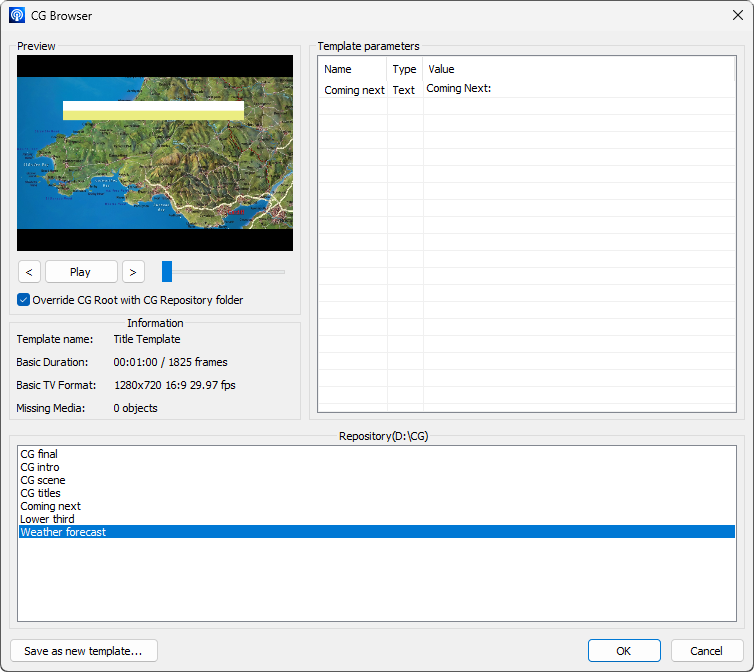Click the Cancel button
The image size is (754, 672).
point(706,651)
